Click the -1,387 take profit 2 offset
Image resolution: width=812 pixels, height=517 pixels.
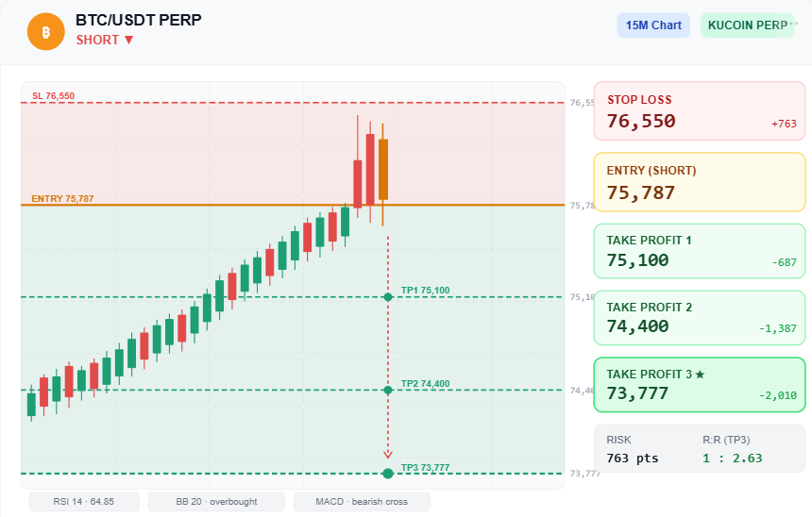click(778, 328)
